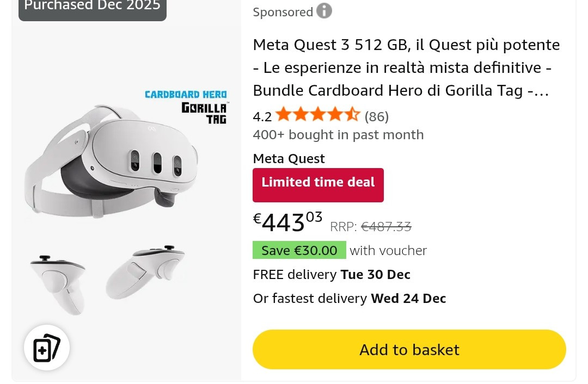The height and width of the screenshot is (384, 588).
Task: Select the Save €30.00 voucher badge
Action: [x=299, y=250]
